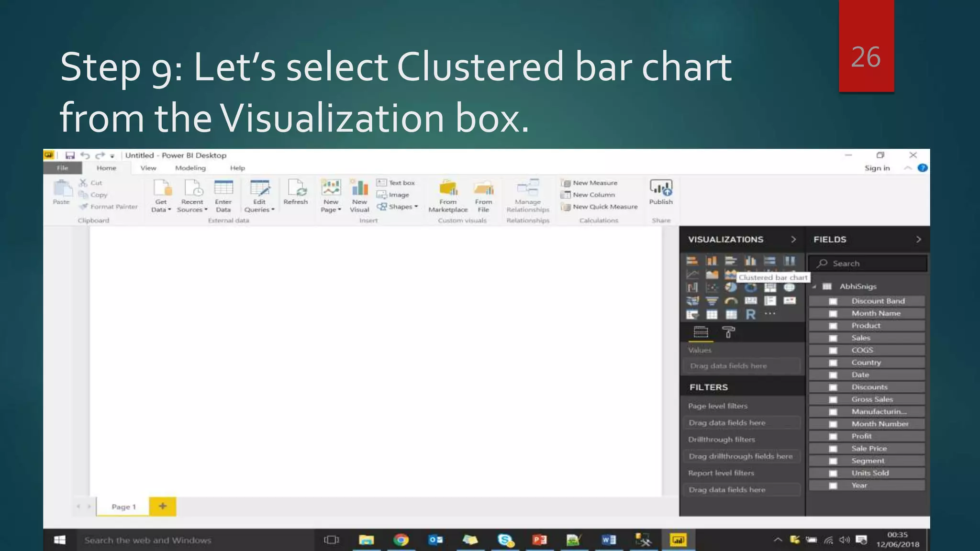
Task: Select the Stacked column chart visual
Action: [712, 261]
